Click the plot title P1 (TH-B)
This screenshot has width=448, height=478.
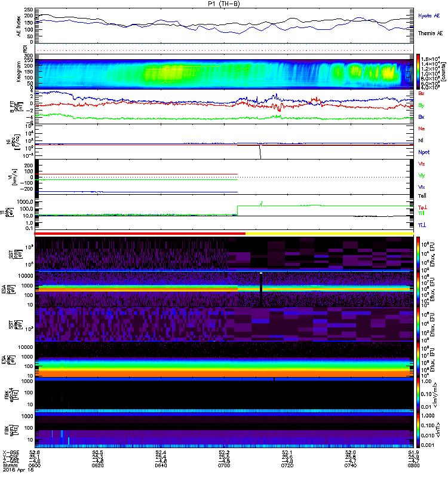(x=224, y=4)
